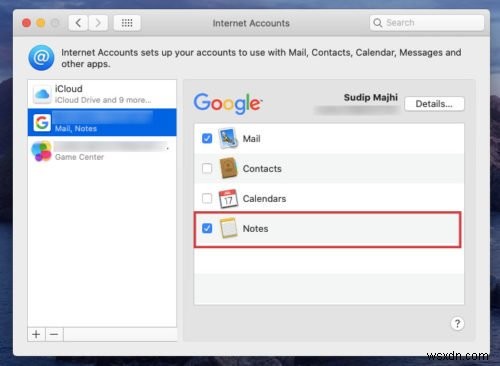Add an account with plus button
Screen dimensions: 500x366
coord(36,334)
